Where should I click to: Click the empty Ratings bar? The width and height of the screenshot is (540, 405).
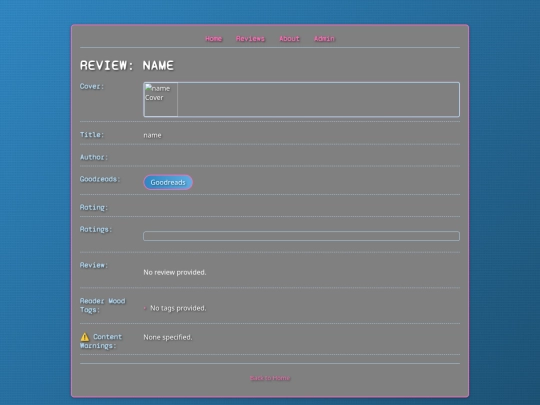[x=301, y=236]
